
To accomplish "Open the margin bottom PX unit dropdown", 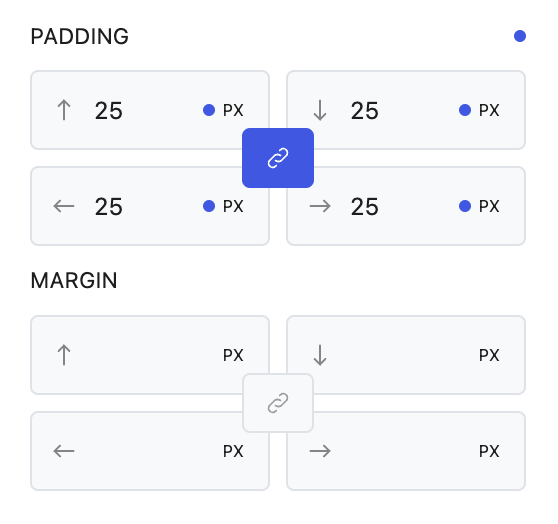I will coord(489,355).
